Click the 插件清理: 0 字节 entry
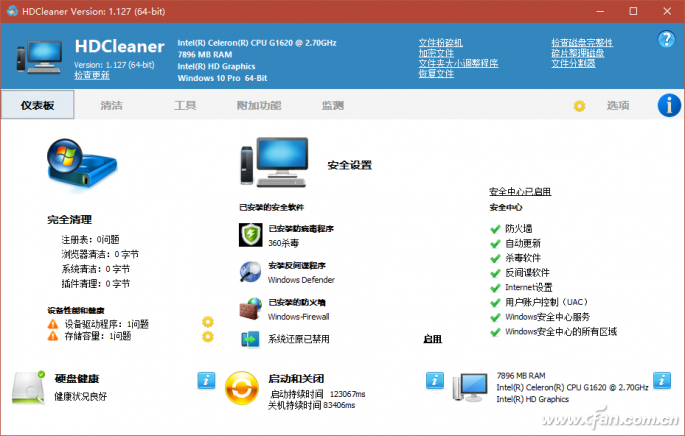Viewport: 685px width, 436px height. 96,284
